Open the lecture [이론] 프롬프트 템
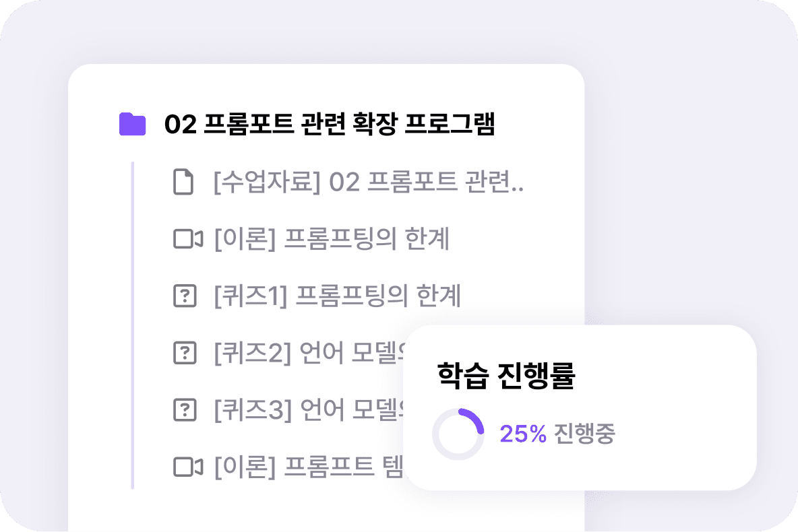The image size is (798, 532). (x=309, y=467)
